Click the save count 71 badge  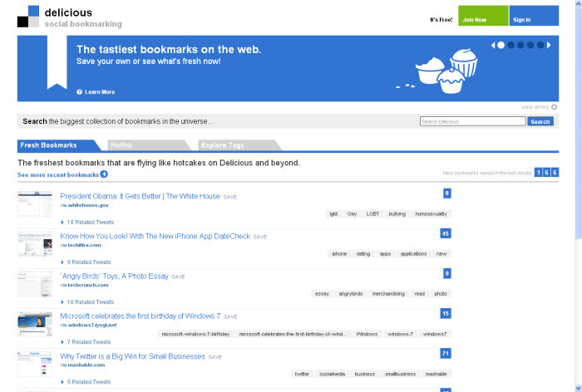point(446,354)
